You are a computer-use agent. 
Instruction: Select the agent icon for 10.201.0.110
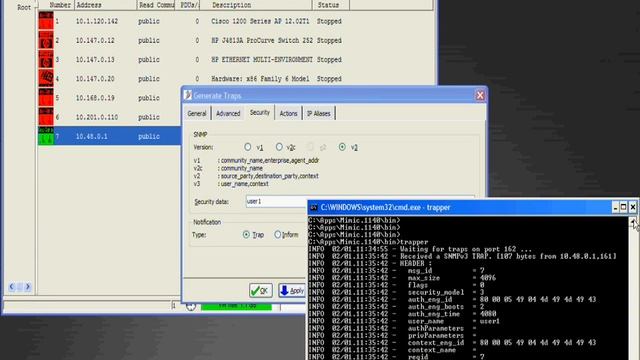pos(46,116)
